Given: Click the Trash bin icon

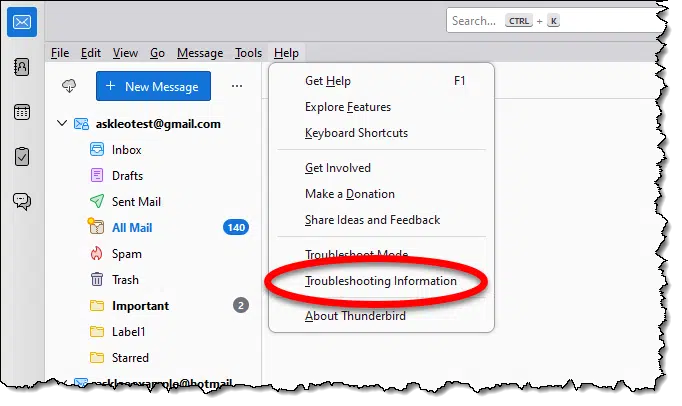Looking at the screenshot, I should pyautogui.click(x=97, y=279).
